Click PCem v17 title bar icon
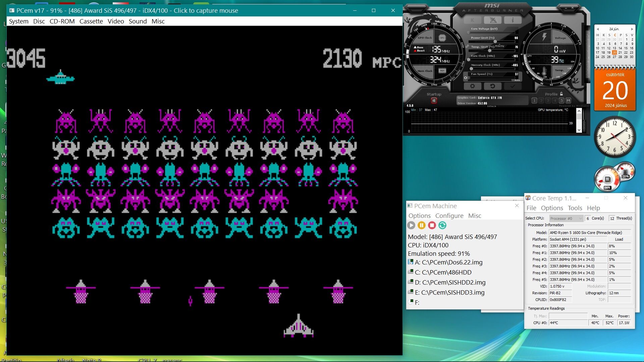 pyautogui.click(x=12, y=10)
